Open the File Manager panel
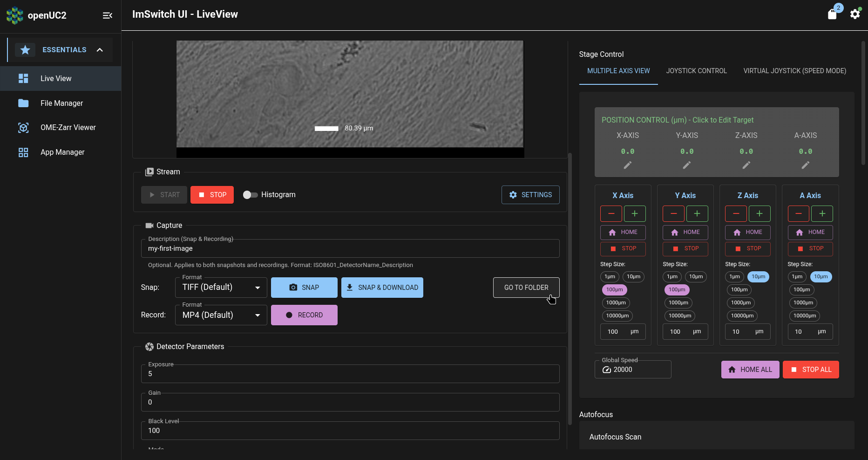 pyautogui.click(x=62, y=103)
